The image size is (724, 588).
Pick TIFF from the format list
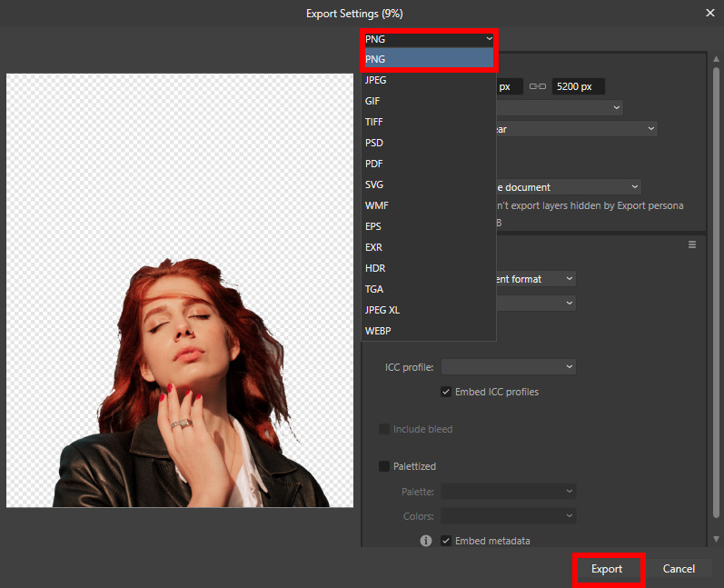click(x=373, y=122)
